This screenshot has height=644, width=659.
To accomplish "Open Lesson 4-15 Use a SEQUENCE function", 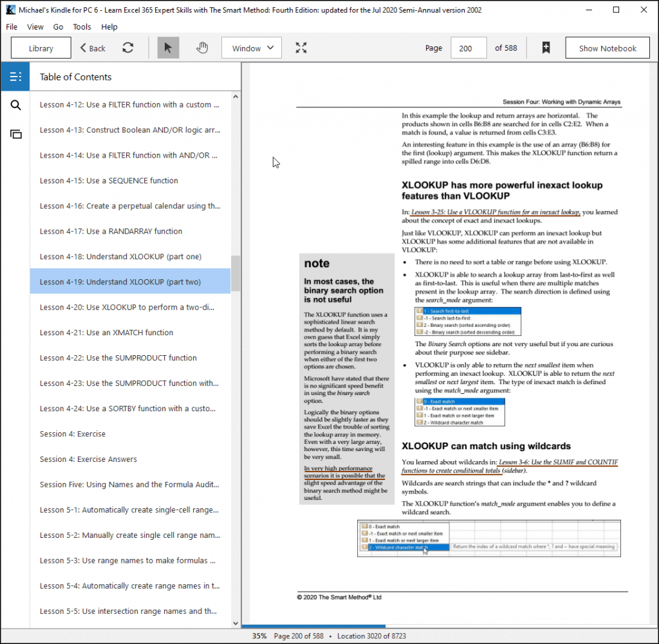I will 130,181.
